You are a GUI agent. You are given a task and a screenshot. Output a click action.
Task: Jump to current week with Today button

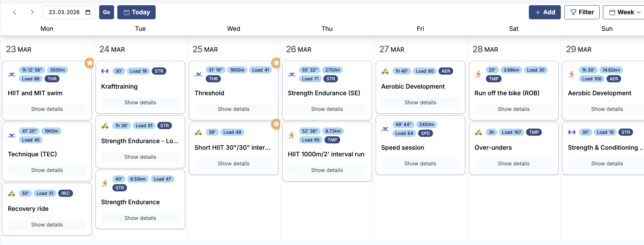136,12
